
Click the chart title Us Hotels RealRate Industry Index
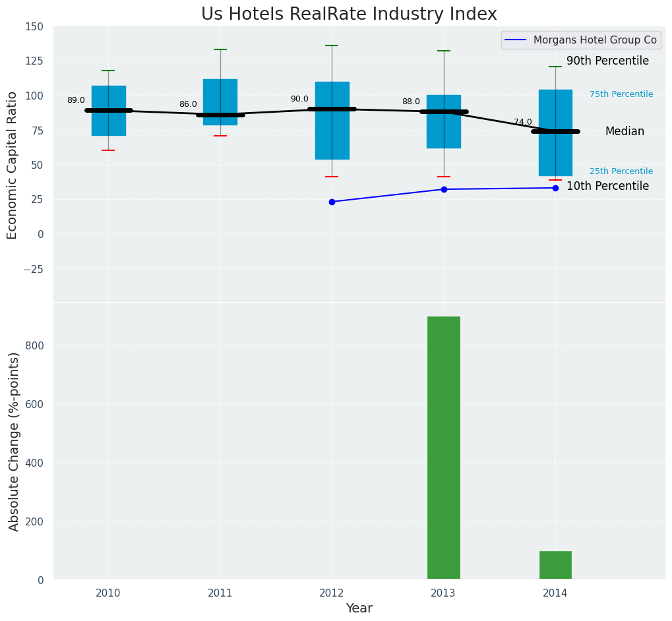(x=349, y=14)
